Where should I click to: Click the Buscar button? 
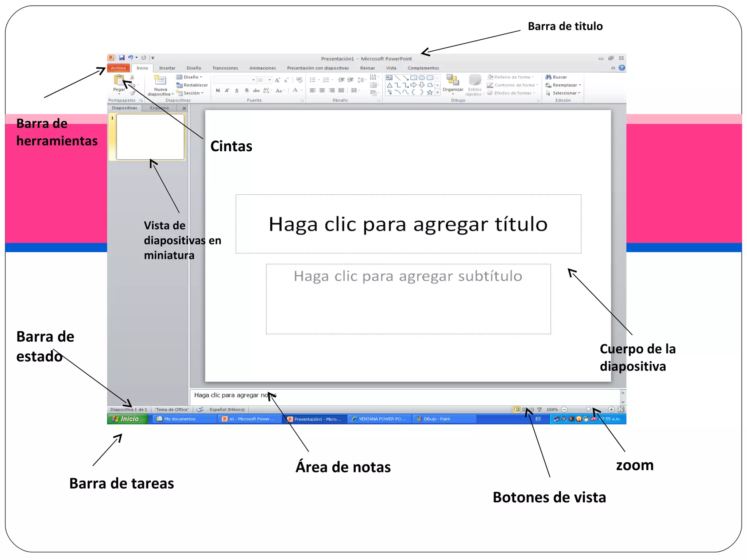[x=556, y=77]
